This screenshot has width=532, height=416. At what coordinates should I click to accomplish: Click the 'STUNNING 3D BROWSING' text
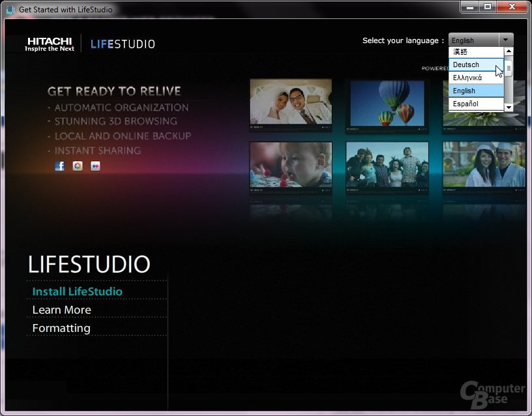pyautogui.click(x=116, y=121)
